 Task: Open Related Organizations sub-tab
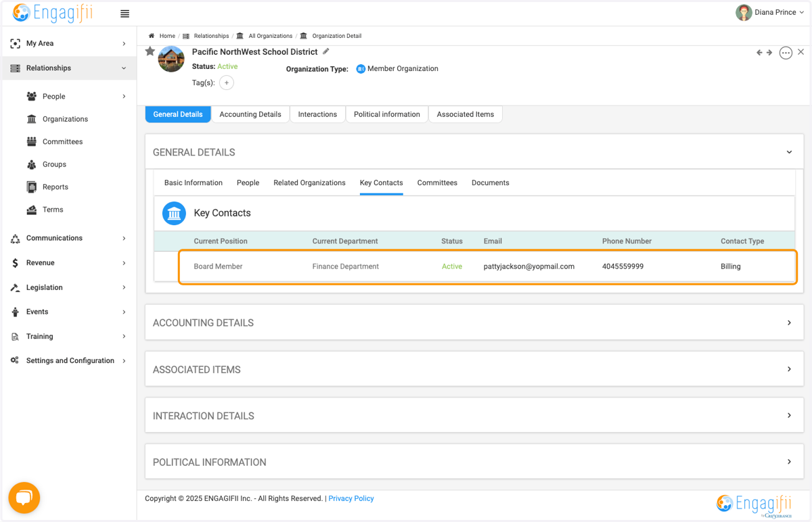309,183
